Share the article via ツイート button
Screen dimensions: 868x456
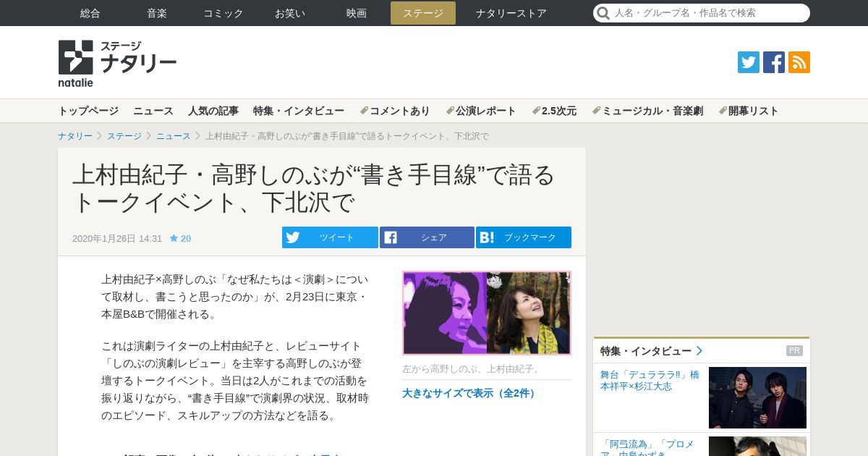[x=330, y=237]
